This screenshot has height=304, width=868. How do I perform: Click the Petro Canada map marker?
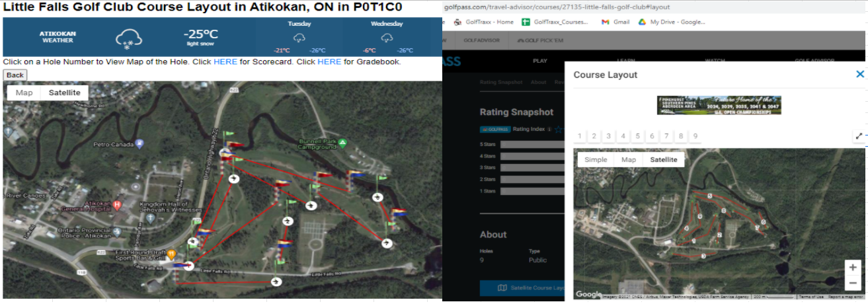pyautogui.click(x=139, y=143)
